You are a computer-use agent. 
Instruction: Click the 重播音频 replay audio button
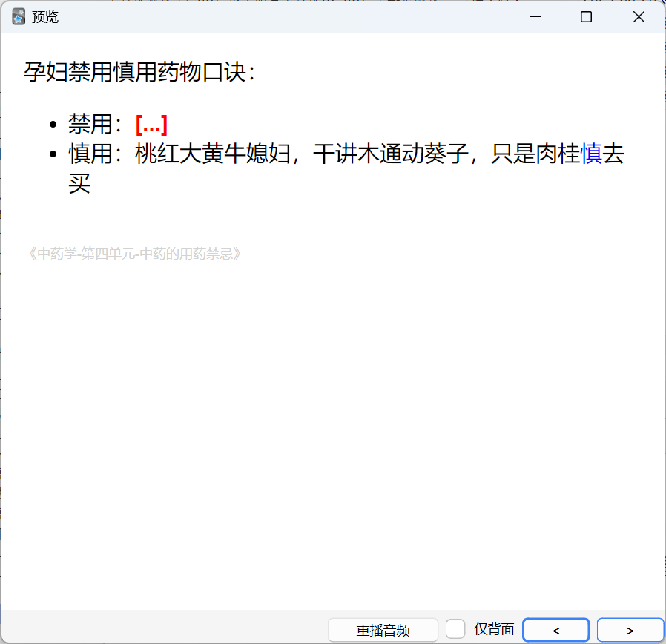pyautogui.click(x=383, y=630)
